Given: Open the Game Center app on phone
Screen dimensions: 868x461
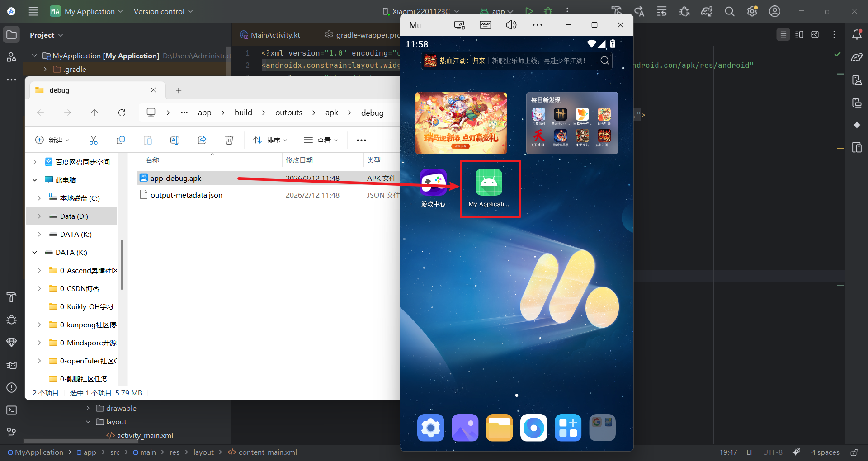Looking at the screenshot, I should 433,188.
